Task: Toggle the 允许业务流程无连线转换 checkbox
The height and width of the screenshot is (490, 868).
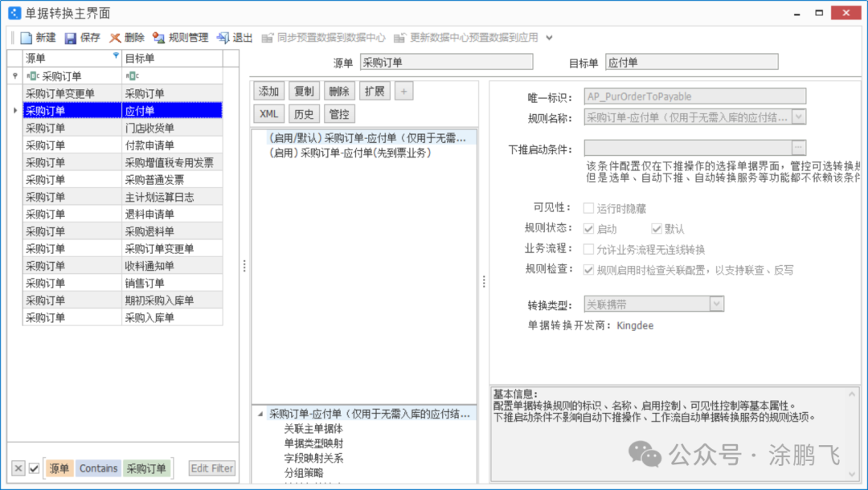Action: point(589,250)
